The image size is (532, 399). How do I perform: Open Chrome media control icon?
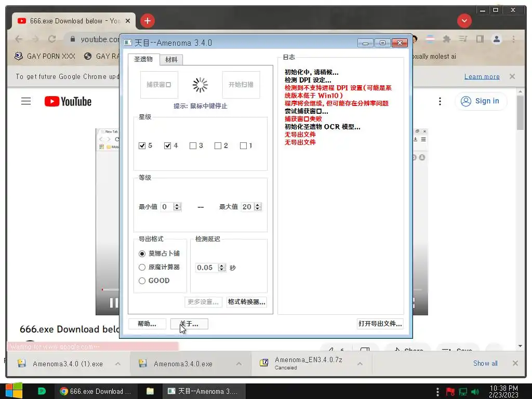pyautogui.click(x=463, y=39)
